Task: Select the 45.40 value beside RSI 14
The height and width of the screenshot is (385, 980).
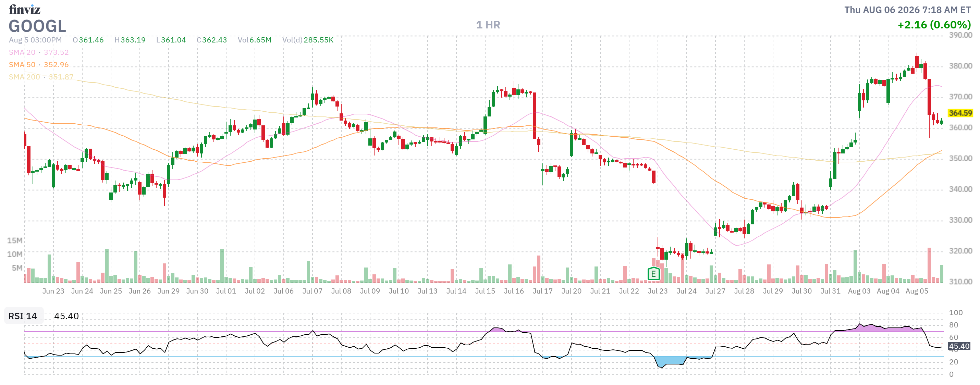Action: pos(66,316)
